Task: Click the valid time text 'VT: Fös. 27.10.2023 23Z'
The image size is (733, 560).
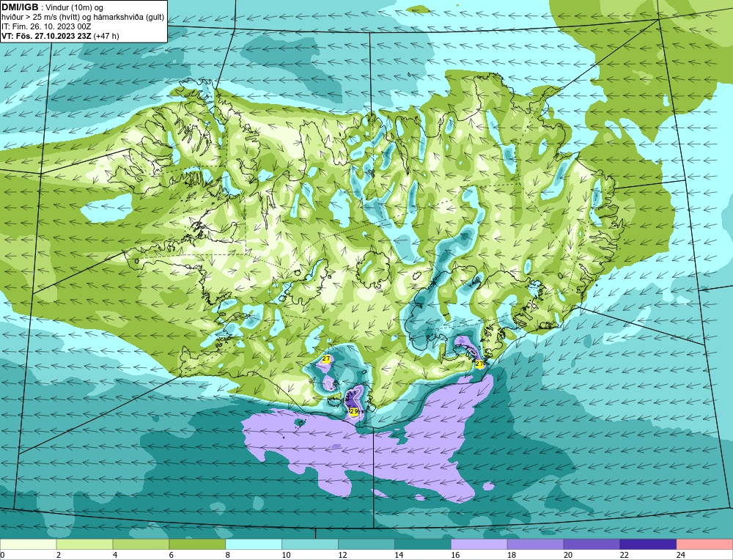Action: pyautogui.click(x=47, y=36)
